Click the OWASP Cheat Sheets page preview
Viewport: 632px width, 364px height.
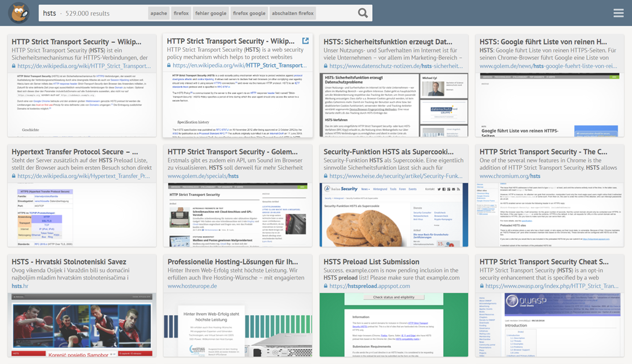[550, 325]
